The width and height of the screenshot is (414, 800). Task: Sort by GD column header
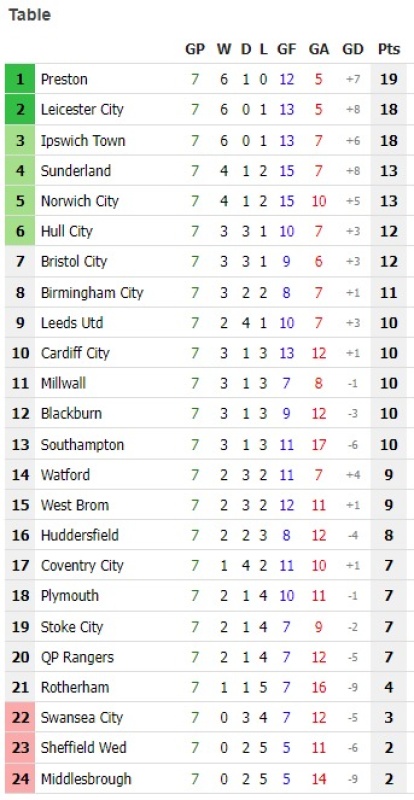[x=353, y=49]
